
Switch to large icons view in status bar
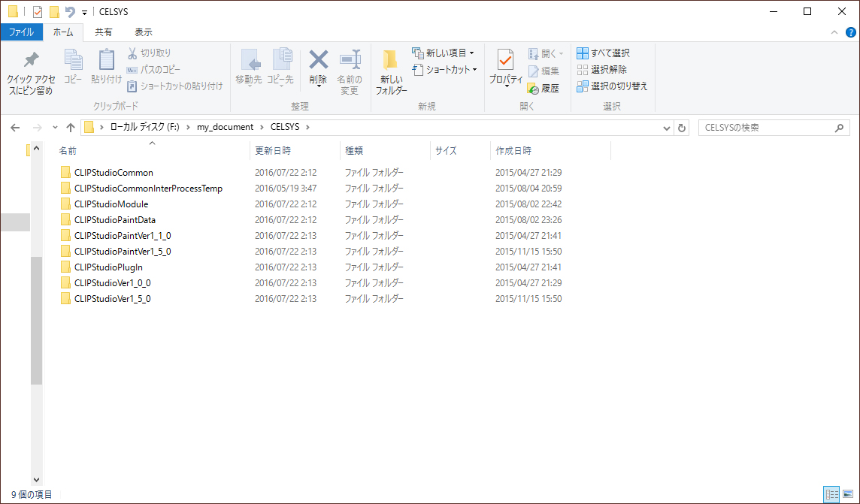(x=848, y=495)
